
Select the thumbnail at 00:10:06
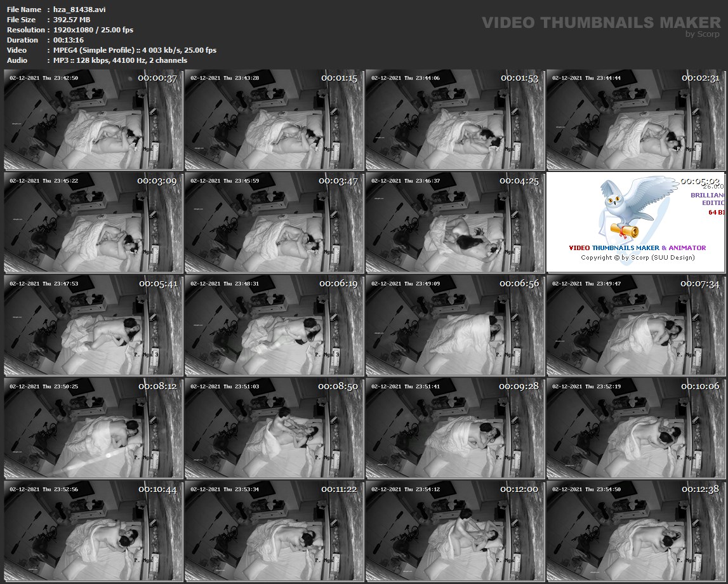point(635,428)
